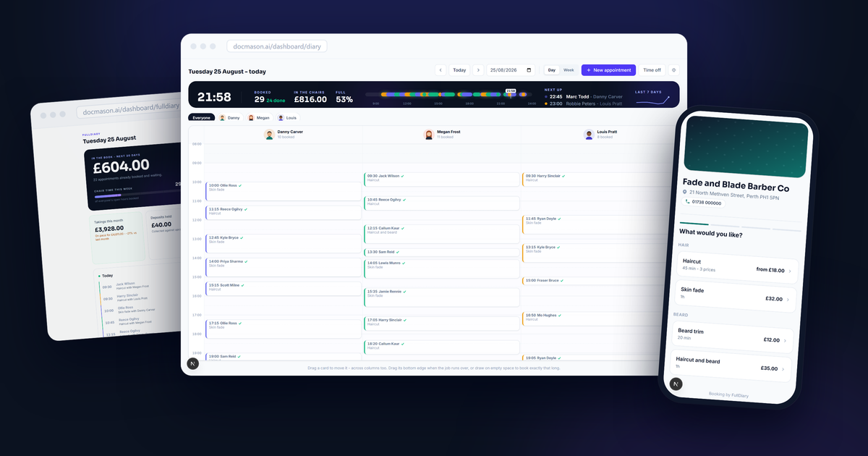Screen dimensions: 868x456
Task: Open the 14:05 Lewis Munro appointment
Action: [x=441, y=269]
